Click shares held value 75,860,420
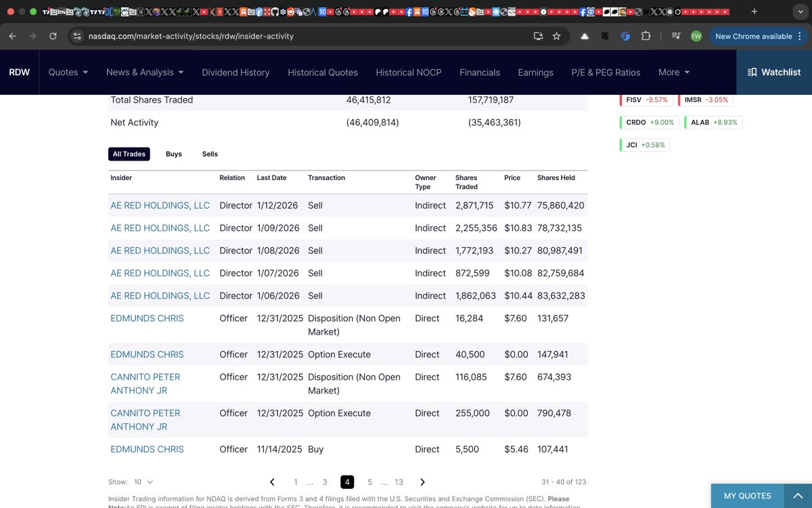 (561, 205)
